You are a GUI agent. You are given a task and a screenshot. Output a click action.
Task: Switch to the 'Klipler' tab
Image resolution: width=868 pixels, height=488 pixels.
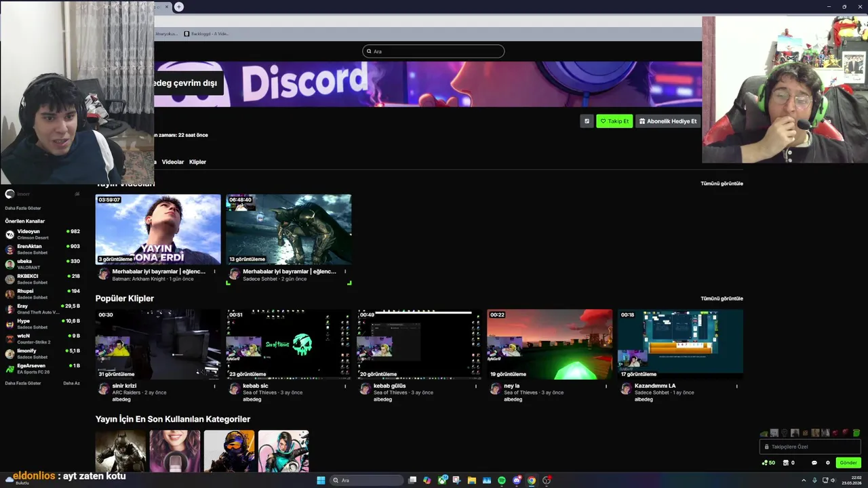pos(197,162)
